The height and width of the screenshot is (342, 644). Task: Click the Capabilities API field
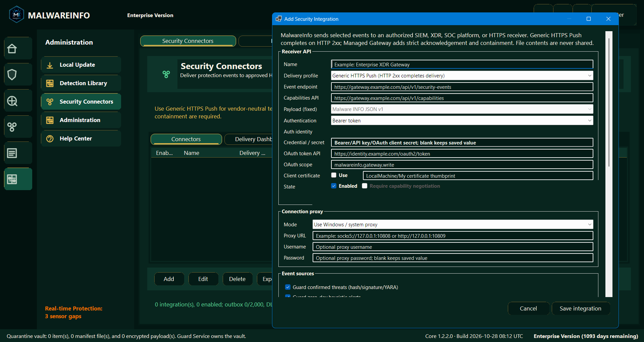pyautogui.click(x=462, y=98)
